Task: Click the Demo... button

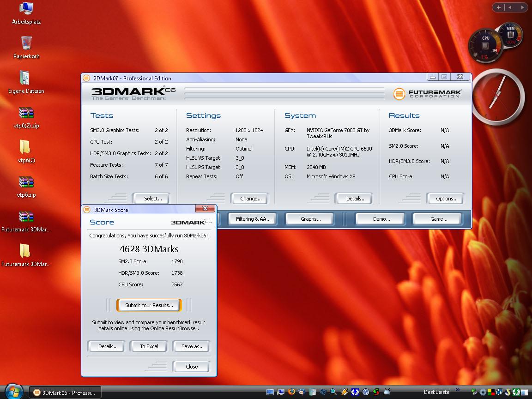Action: 381,219
